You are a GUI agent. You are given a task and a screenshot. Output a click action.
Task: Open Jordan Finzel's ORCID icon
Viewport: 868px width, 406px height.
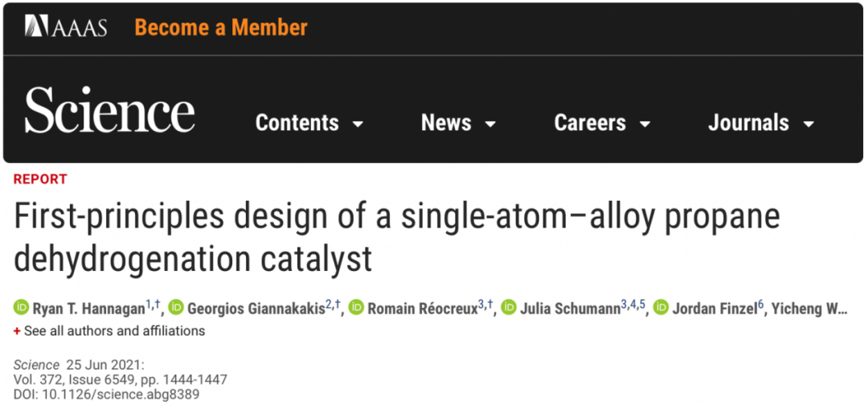coord(661,307)
